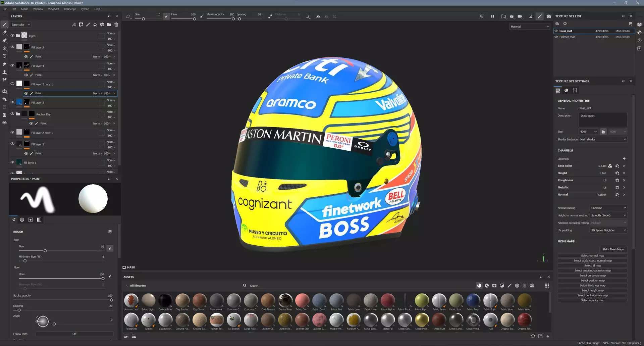Image resolution: width=644 pixels, height=346 pixels.
Task: Add effect with magic wand icon
Action: 74,24
